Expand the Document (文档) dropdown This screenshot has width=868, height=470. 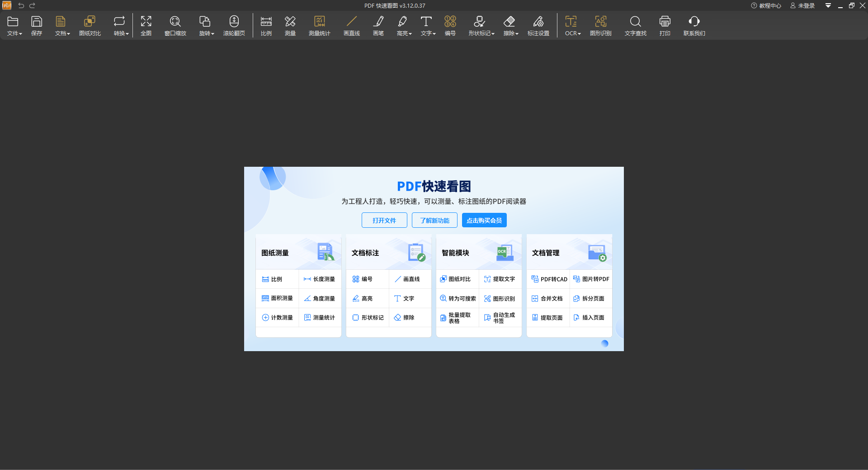62,26
